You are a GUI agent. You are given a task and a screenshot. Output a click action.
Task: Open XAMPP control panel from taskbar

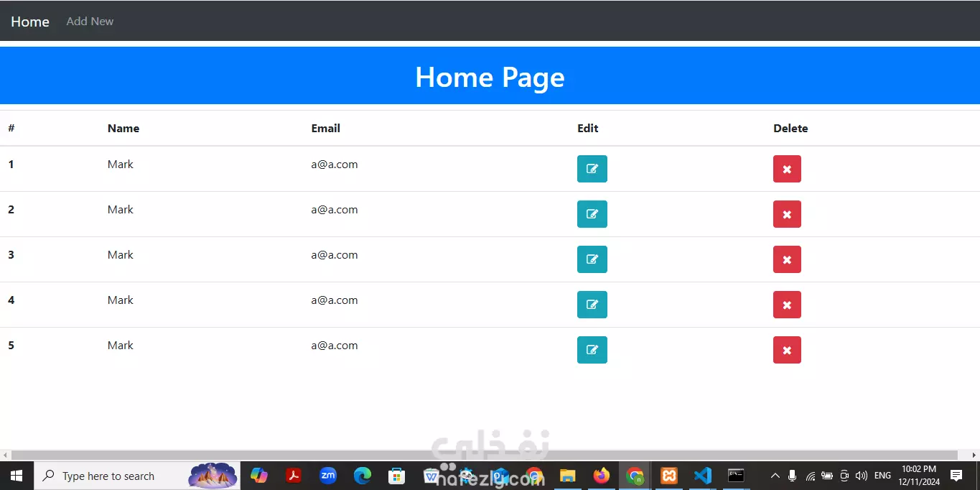click(669, 476)
